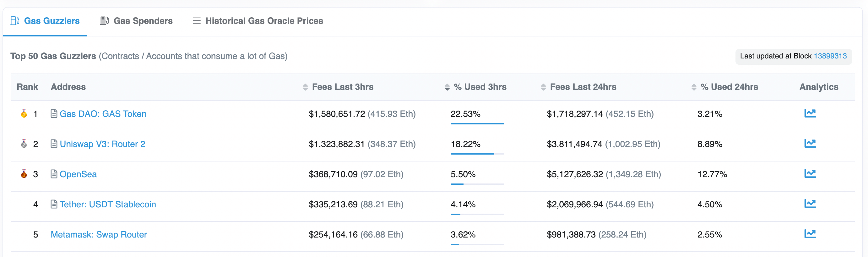Sort table by % Used 24hrs
This screenshot has height=257, width=868.
(x=729, y=87)
